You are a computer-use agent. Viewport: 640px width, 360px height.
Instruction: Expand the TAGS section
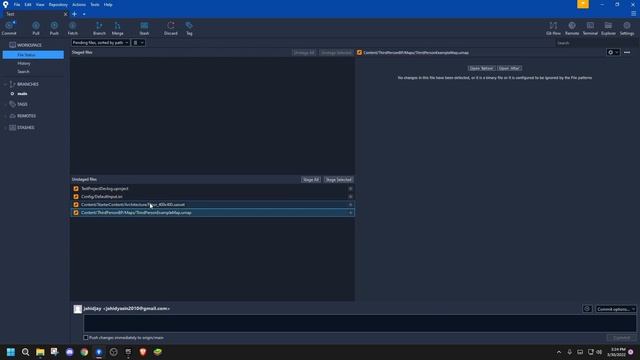tap(6, 104)
